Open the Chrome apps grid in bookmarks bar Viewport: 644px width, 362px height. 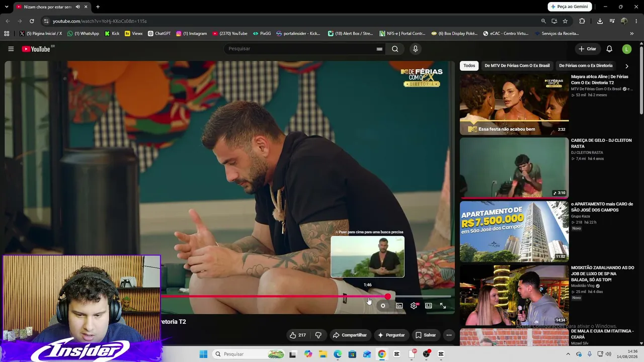point(7,34)
